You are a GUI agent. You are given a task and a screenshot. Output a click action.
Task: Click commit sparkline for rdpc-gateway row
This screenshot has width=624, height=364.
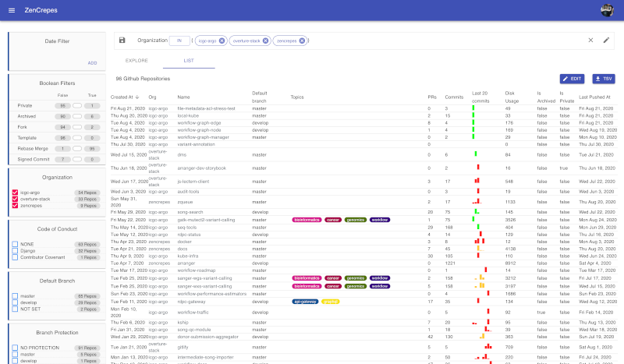(478, 301)
